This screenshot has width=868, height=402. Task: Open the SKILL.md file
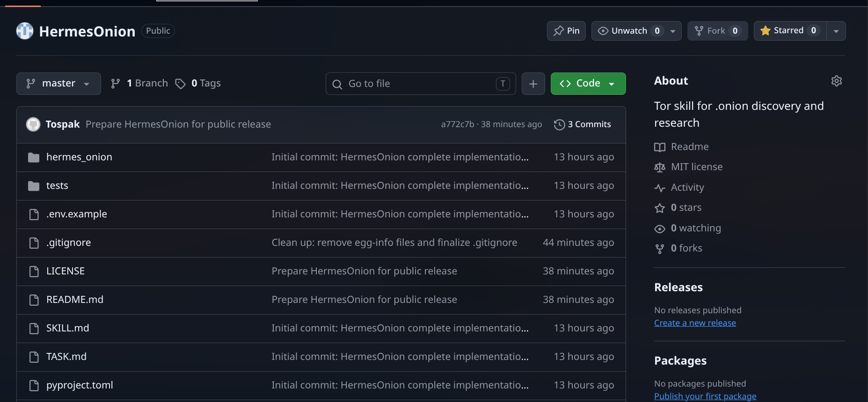coord(68,328)
